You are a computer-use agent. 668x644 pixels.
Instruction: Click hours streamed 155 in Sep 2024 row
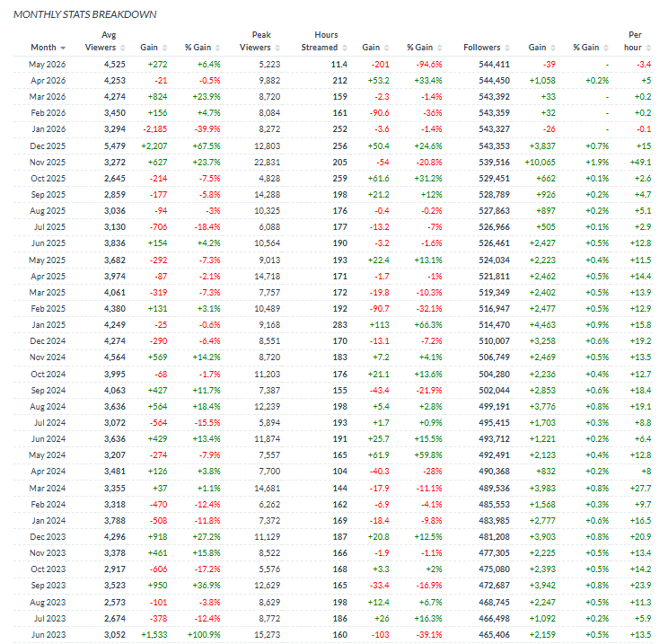pos(340,391)
